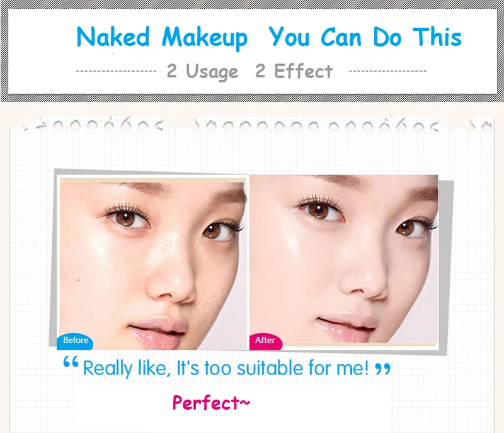Click the gray shadow behind After photo
This screenshot has height=433, width=504.
click(446, 267)
